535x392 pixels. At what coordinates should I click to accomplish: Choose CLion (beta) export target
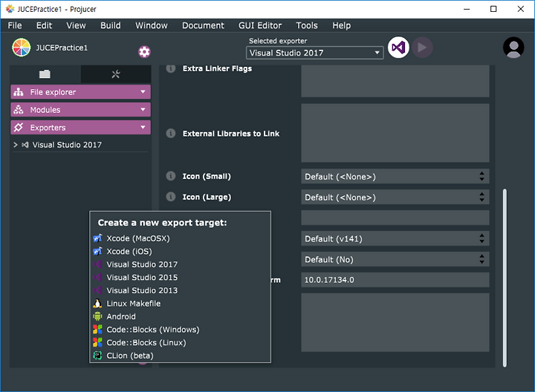(180, 356)
